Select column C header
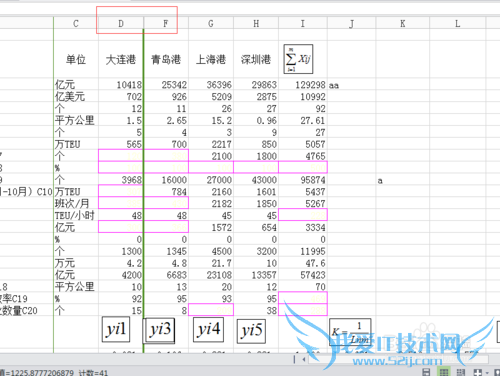This screenshot has width=500, height=376. tap(76, 23)
